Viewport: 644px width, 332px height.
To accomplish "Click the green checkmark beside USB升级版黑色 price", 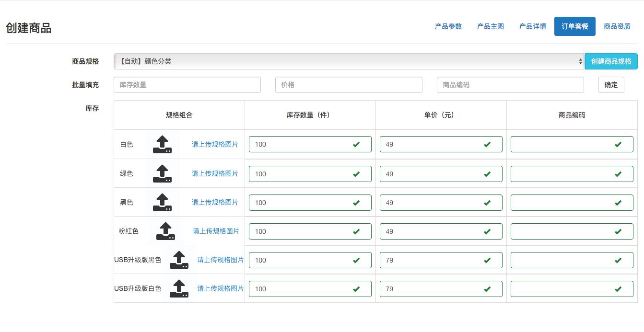I will pos(487,260).
